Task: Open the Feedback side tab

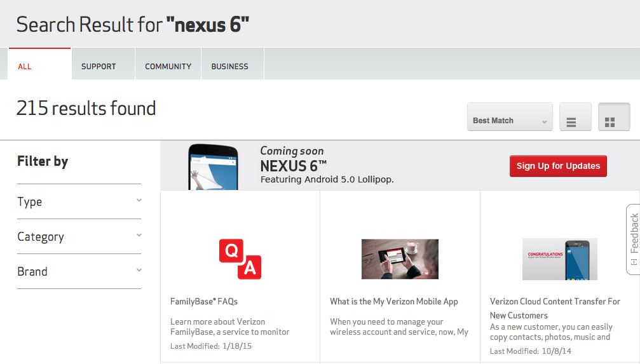Action: (x=633, y=239)
